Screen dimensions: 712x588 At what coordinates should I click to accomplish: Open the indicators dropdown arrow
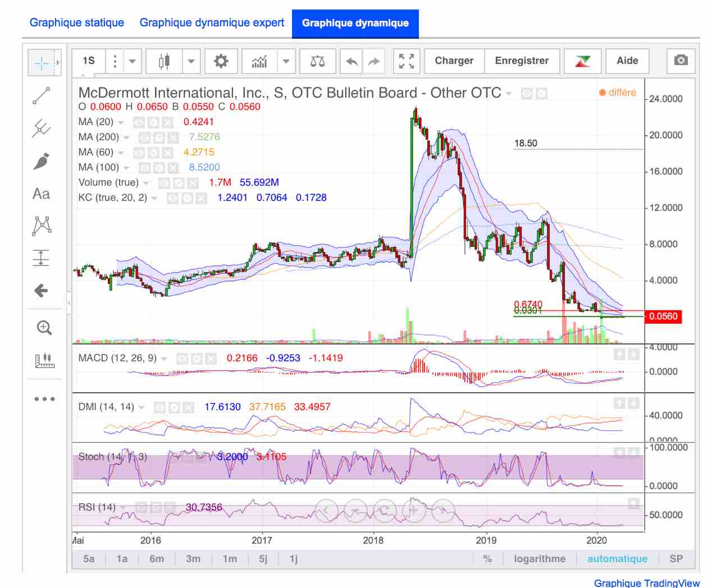(286, 61)
